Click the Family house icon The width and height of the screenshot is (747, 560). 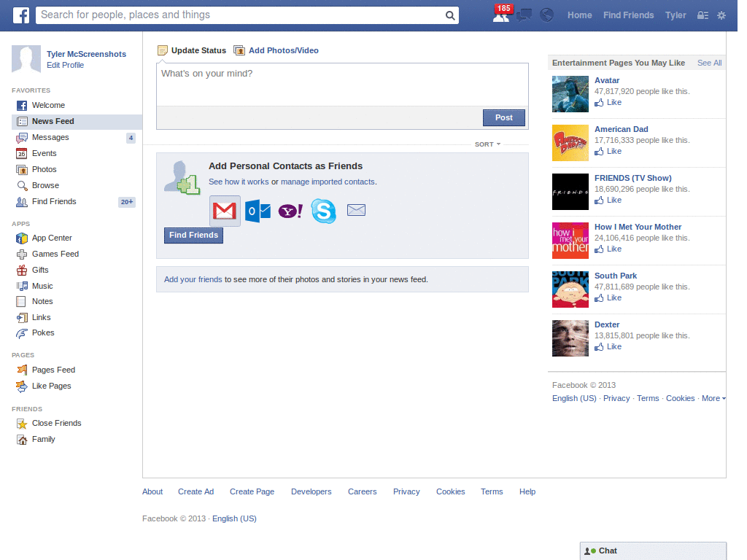pyautogui.click(x=22, y=440)
